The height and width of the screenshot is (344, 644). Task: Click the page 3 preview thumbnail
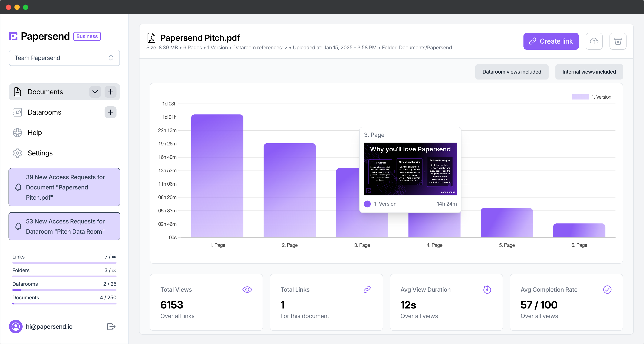pos(410,169)
